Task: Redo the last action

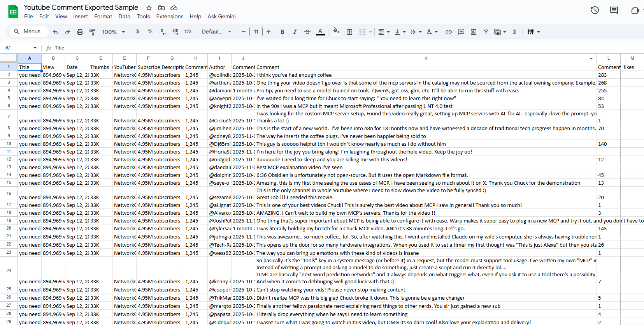Action: coord(68,32)
